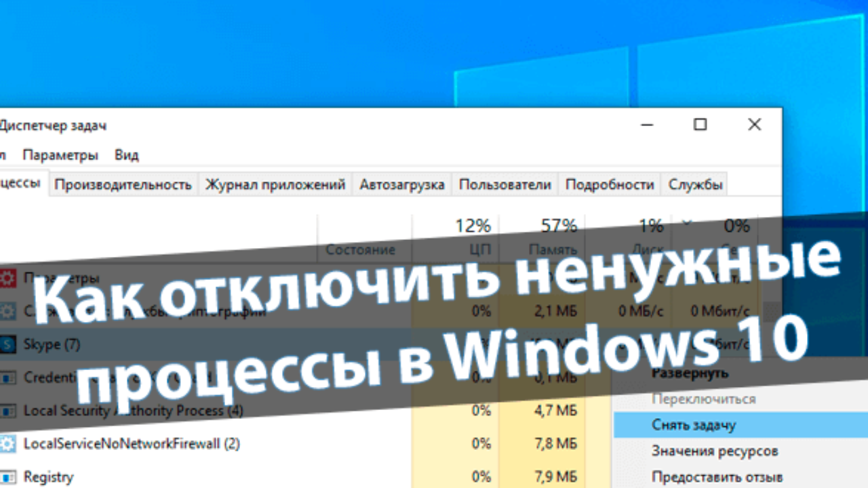Click the Registry process icon

[7, 477]
